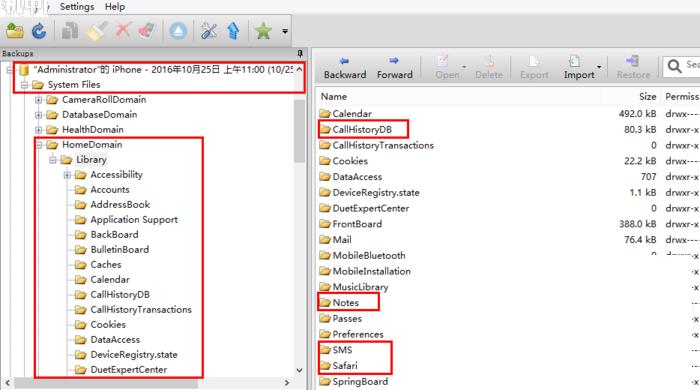Select Mail folder in file list

(x=342, y=240)
